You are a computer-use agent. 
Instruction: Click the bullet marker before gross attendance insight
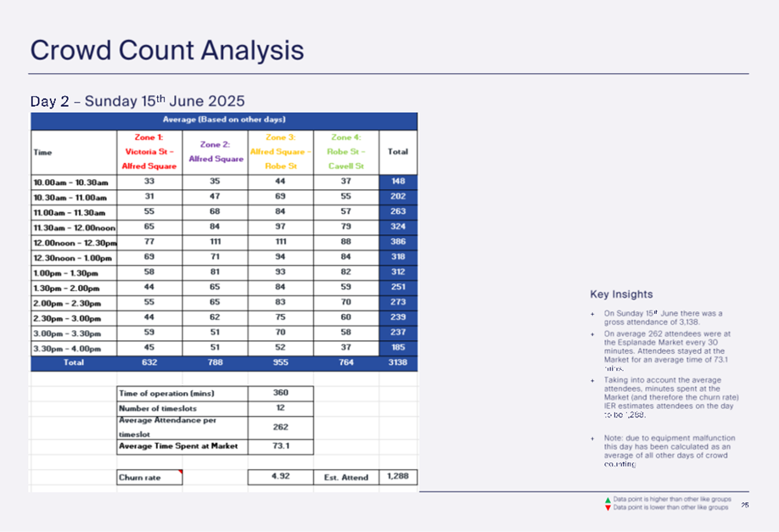[x=592, y=314]
